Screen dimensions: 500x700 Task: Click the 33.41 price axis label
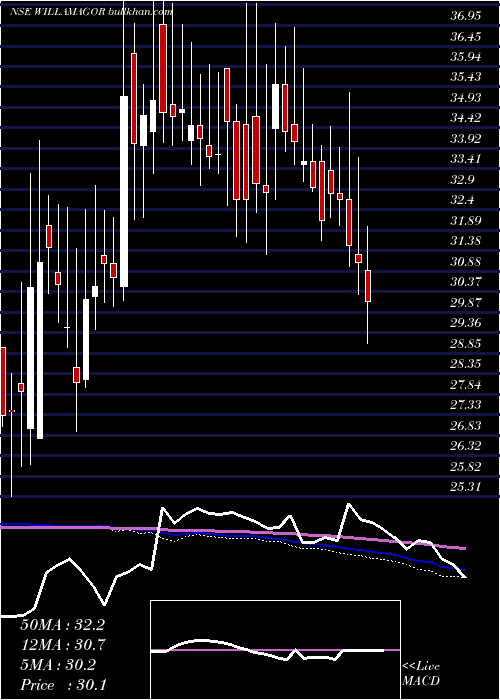click(x=466, y=158)
